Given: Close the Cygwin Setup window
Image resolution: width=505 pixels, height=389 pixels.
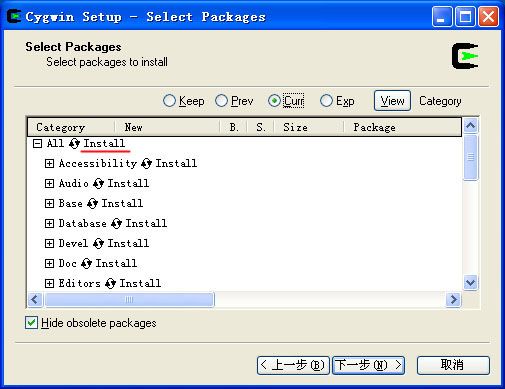Looking at the screenshot, I should tap(488, 16).
